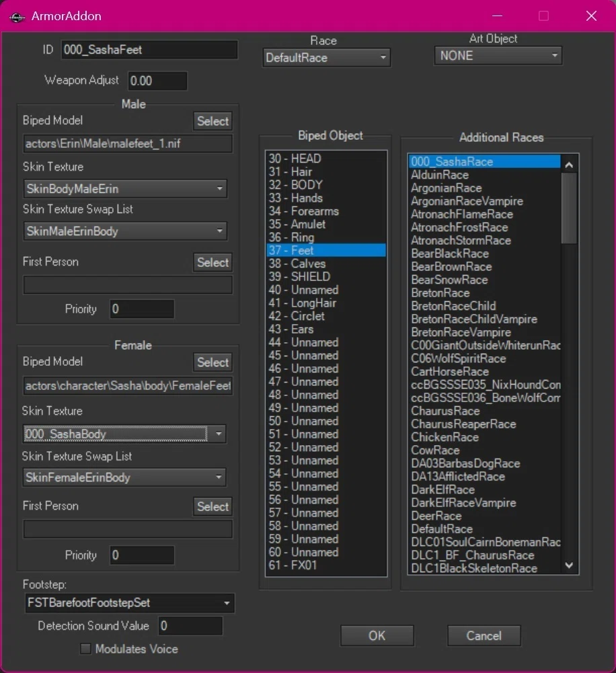The height and width of the screenshot is (673, 616).
Task: Enable the Modulates Voice checkbox
Action: click(86, 649)
